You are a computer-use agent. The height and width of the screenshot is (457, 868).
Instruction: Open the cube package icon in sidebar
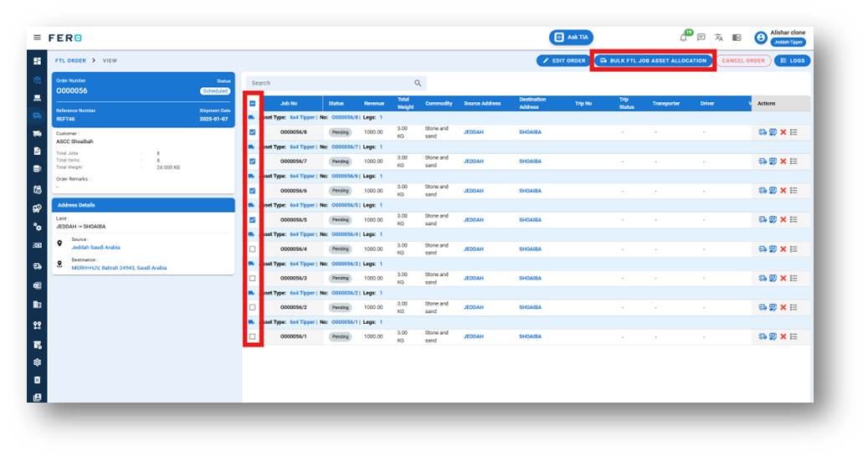point(37,80)
